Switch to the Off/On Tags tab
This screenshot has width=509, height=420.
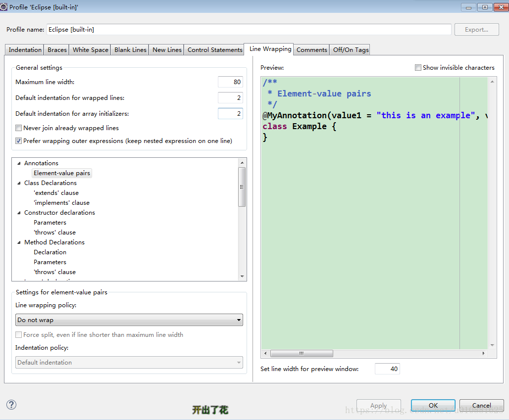pyautogui.click(x=351, y=49)
